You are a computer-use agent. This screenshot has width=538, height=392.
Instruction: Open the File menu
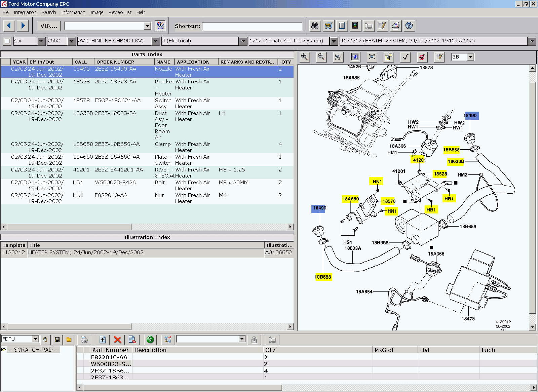point(5,12)
